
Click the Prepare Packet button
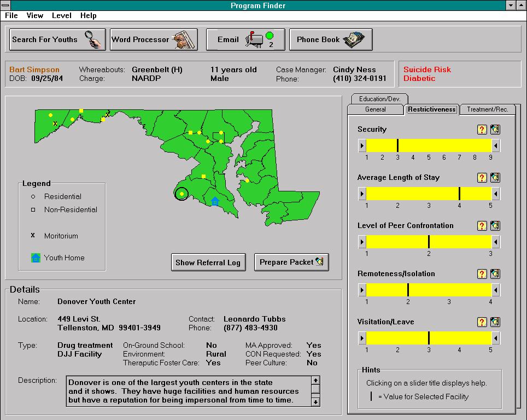point(291,262)
